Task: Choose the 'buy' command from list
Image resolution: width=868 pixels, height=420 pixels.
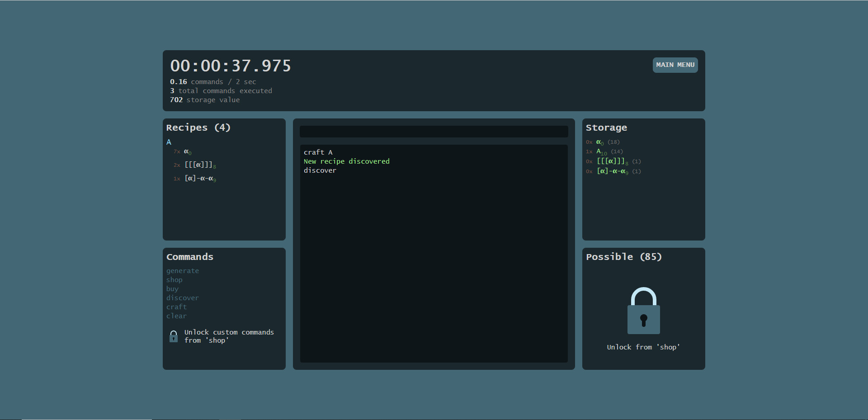Action: [172, 289]
